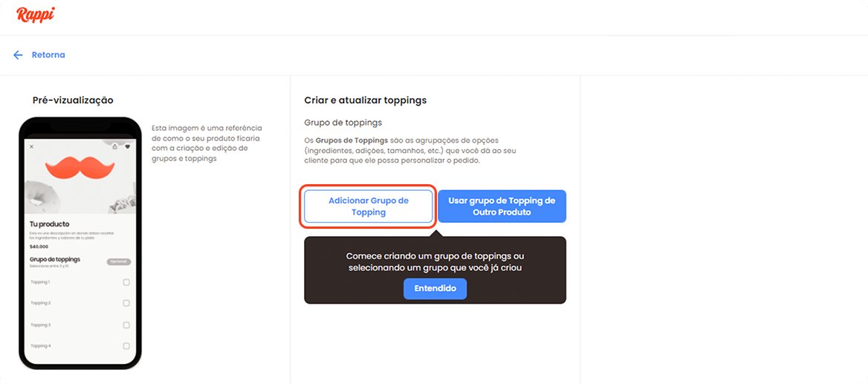Close the phone preview with X icon
This screenshot has width=868, height=384.
pyautogui.click(x=31, y=147)
